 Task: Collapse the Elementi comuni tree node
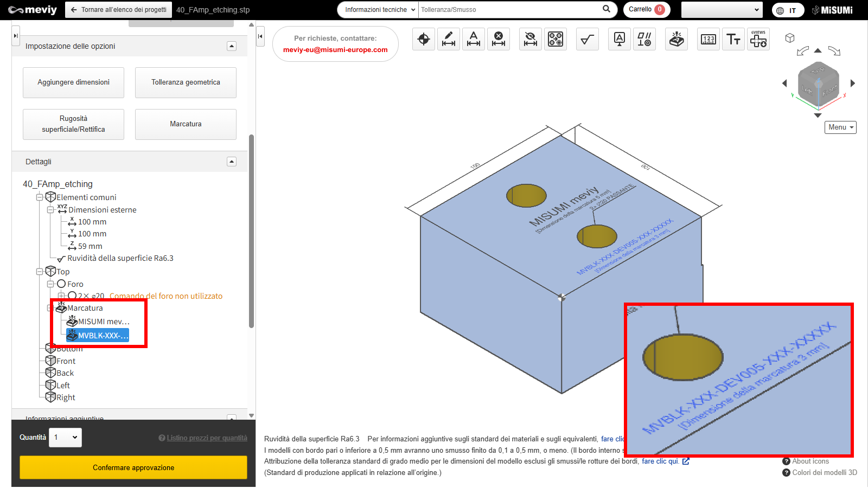[x=40, y=197]
